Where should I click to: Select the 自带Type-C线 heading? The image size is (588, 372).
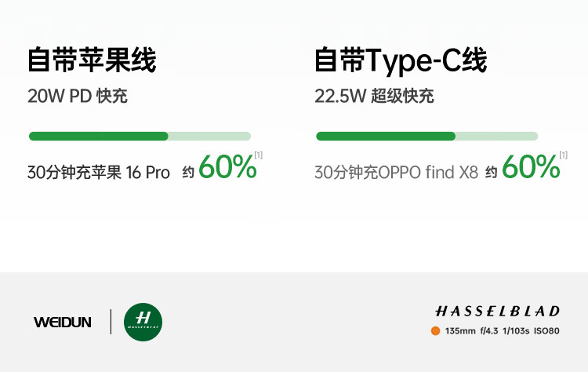[x=401, y=60]
